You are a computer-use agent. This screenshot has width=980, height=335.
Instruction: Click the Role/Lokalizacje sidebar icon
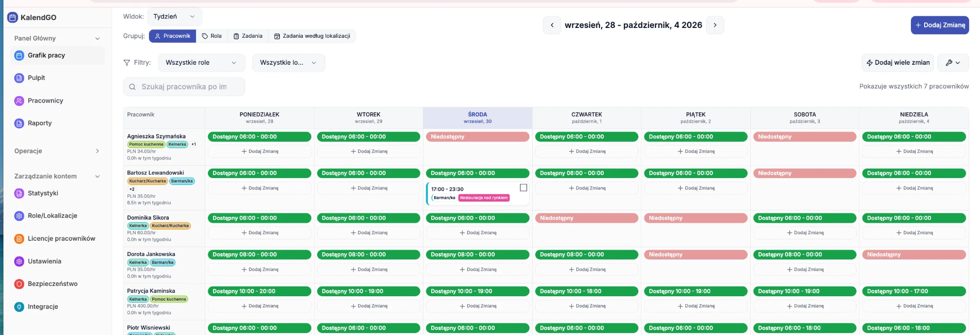19,216
